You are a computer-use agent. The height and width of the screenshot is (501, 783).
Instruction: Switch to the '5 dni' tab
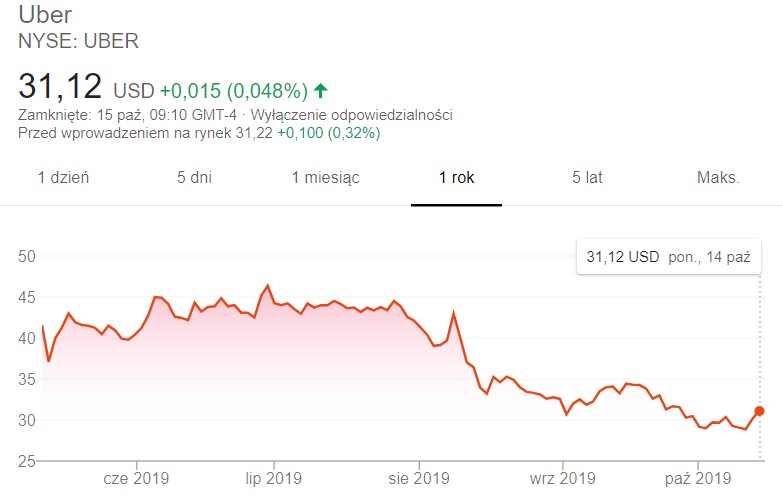(196, 178)
